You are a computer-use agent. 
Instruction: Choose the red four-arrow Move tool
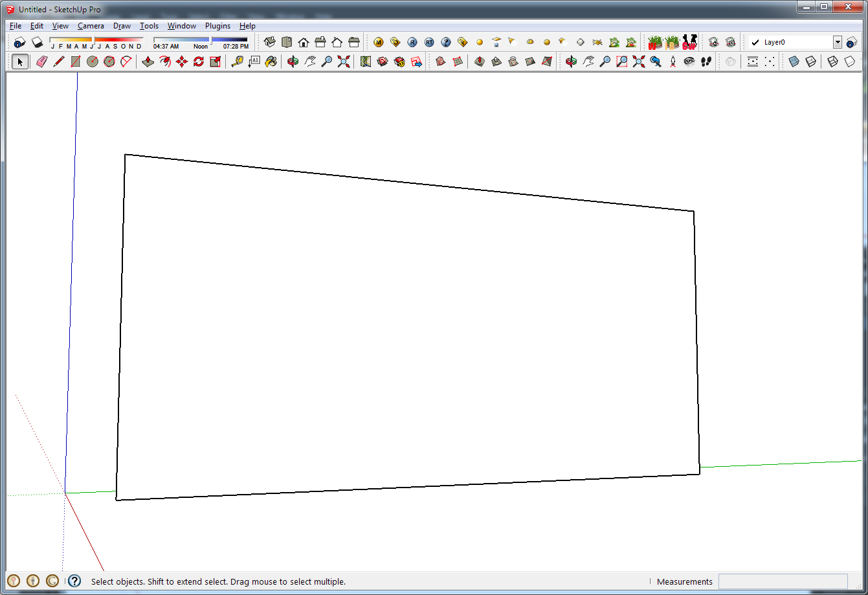pyautogui.click(x=182, y=62)
